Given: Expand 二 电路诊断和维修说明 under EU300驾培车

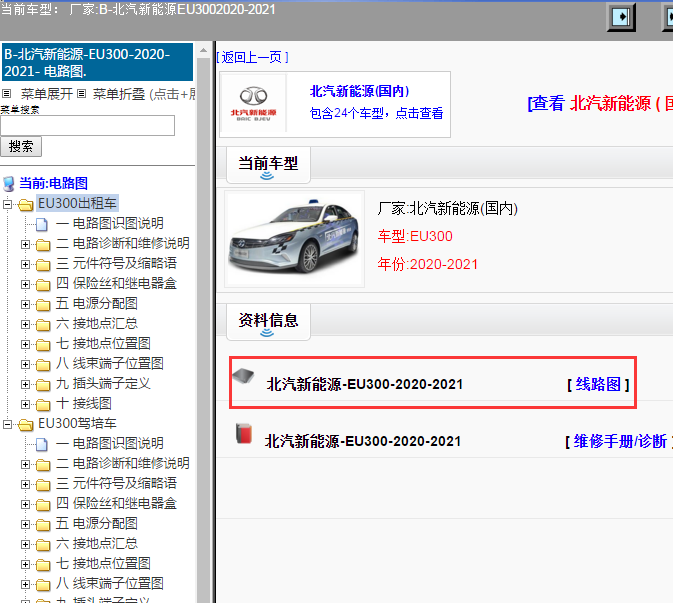Looking at the screenshot, I should 25,464.
